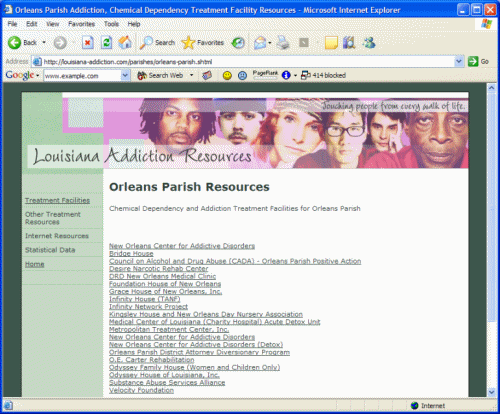Open Metropolitan Treatment Center, Inc. link
The height and width of the screenshot is (414, 500).
pyautogui.click(x=169, y=329)
